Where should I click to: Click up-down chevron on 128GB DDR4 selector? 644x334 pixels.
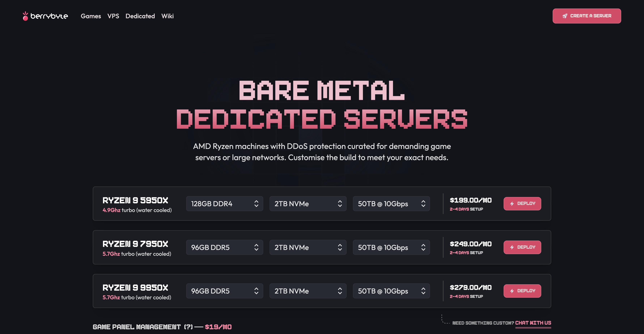click(x=256, y=204)
